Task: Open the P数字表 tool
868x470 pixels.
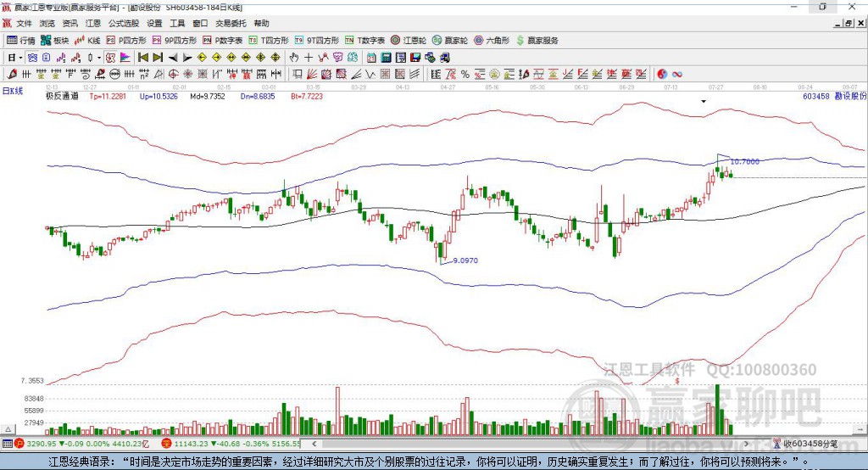Action: click(223, 41)
